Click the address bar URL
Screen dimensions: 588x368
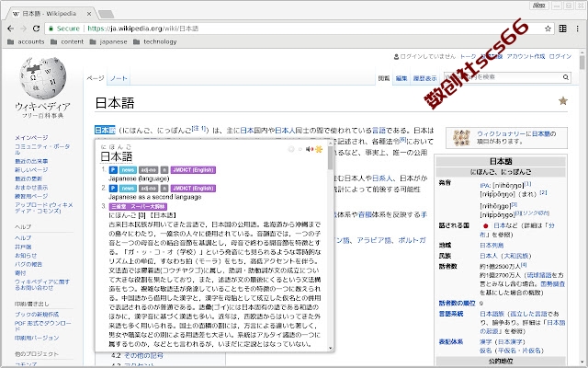pos(143,29)
